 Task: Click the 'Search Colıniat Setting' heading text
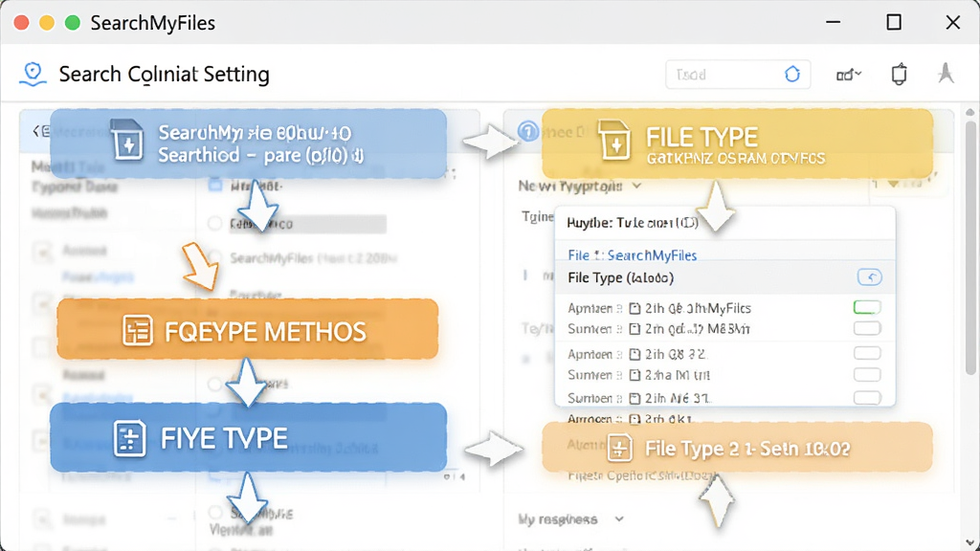(165, 74)
